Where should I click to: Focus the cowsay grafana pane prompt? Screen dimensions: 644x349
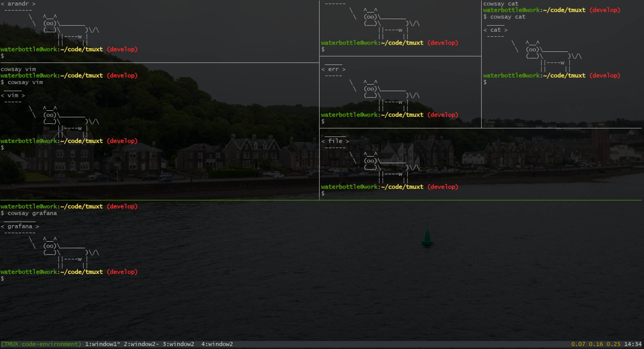[x=3, y=278]
